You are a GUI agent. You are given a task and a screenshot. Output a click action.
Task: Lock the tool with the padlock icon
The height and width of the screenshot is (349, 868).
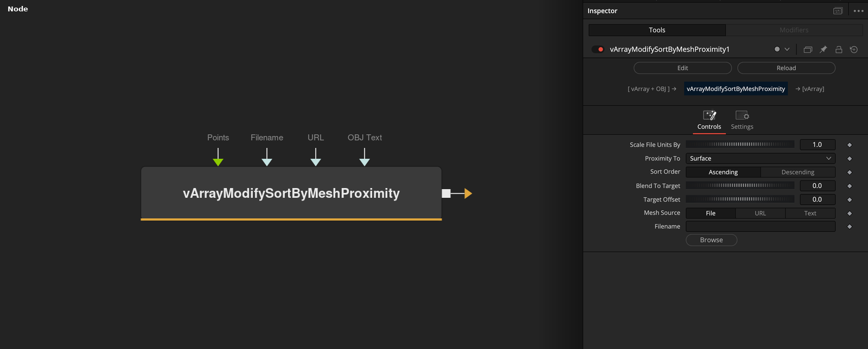[x=839, y=49]
